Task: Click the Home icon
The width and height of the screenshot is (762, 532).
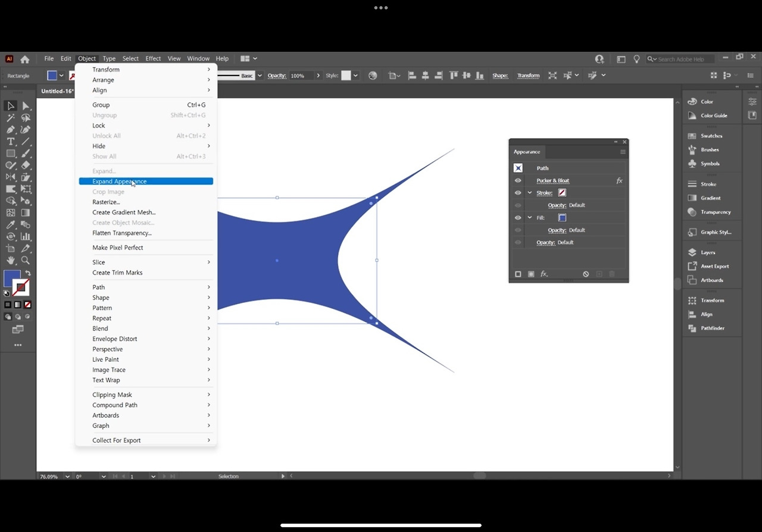Action: click(25, 59)
